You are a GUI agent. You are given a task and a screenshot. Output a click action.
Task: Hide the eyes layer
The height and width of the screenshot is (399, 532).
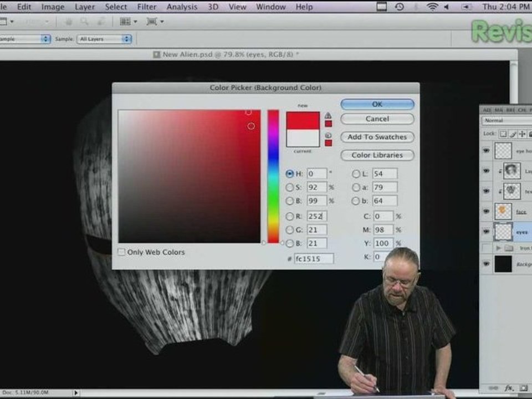coord(486,232)
